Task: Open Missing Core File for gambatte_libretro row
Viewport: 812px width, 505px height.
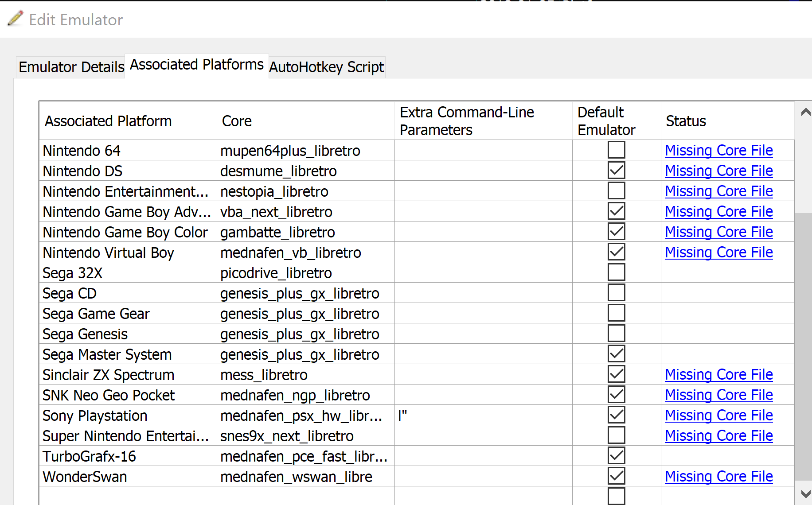Action: point(718,232)
